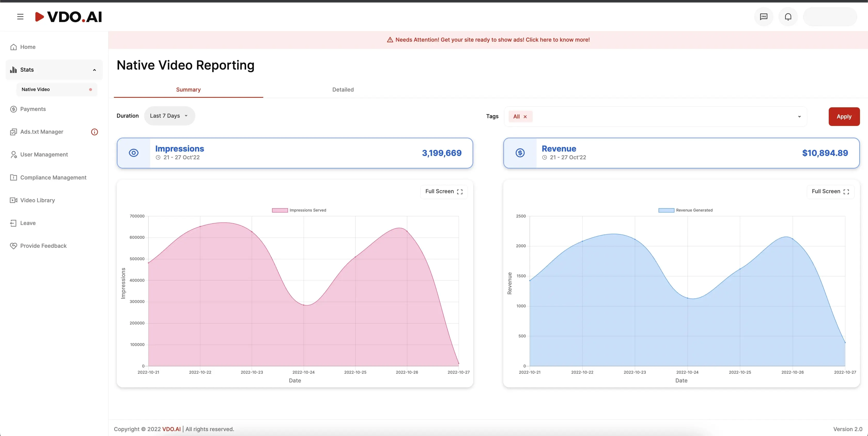Viewport: 868px width, 436px height.
Task: Open the FAQ chat icon
Action: [764, 17]
